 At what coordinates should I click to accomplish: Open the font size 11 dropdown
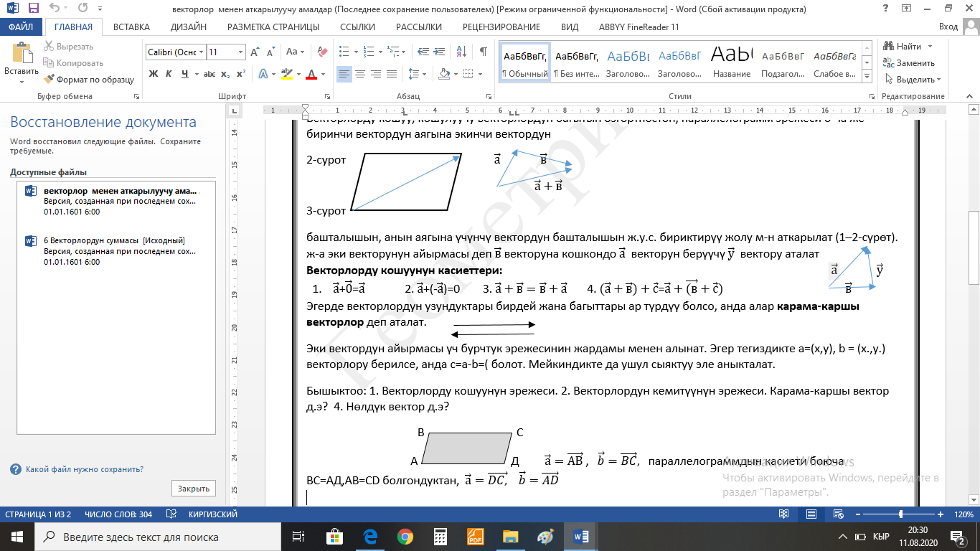(x=240, y=52)
